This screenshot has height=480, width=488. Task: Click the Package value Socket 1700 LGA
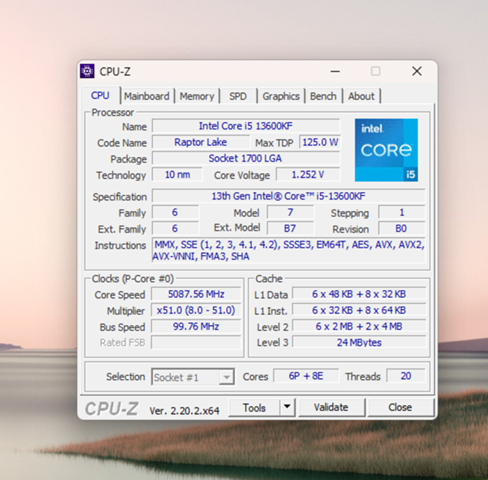click(246, 158)
